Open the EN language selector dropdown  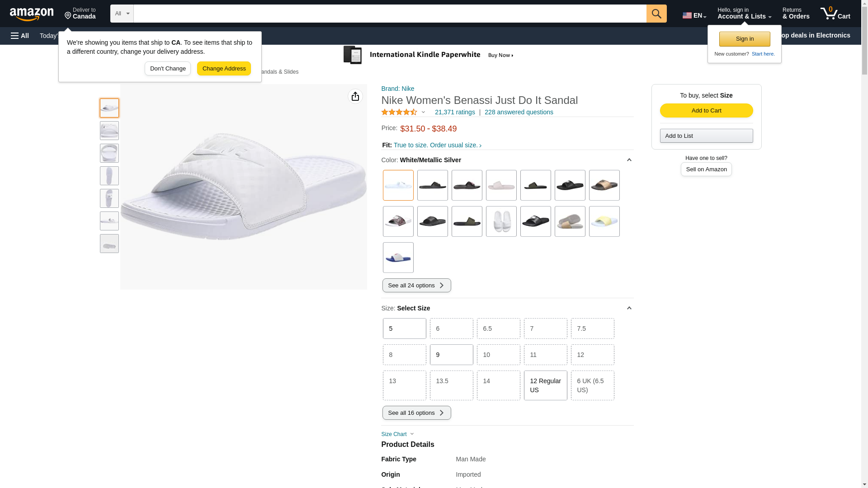click(694, 15)
